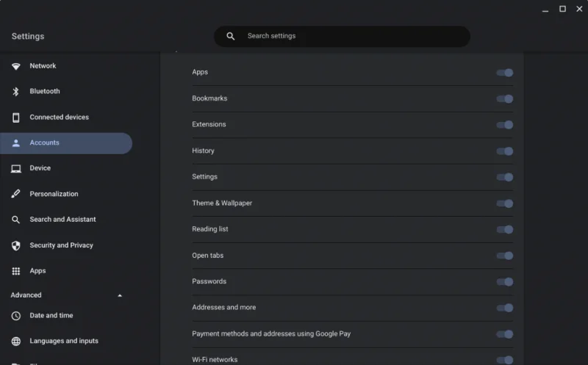Open Network settings section

pyautogui.click(x=66, y=66)
